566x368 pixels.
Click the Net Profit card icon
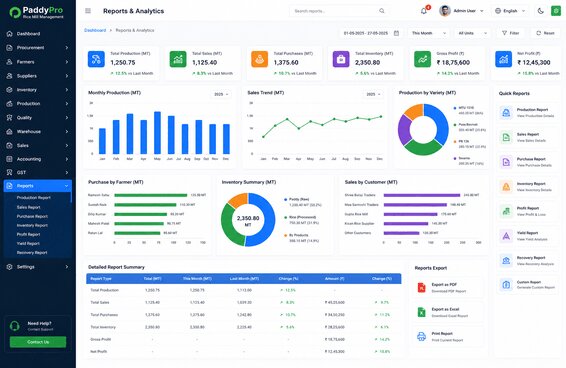[x=504, y=59]
